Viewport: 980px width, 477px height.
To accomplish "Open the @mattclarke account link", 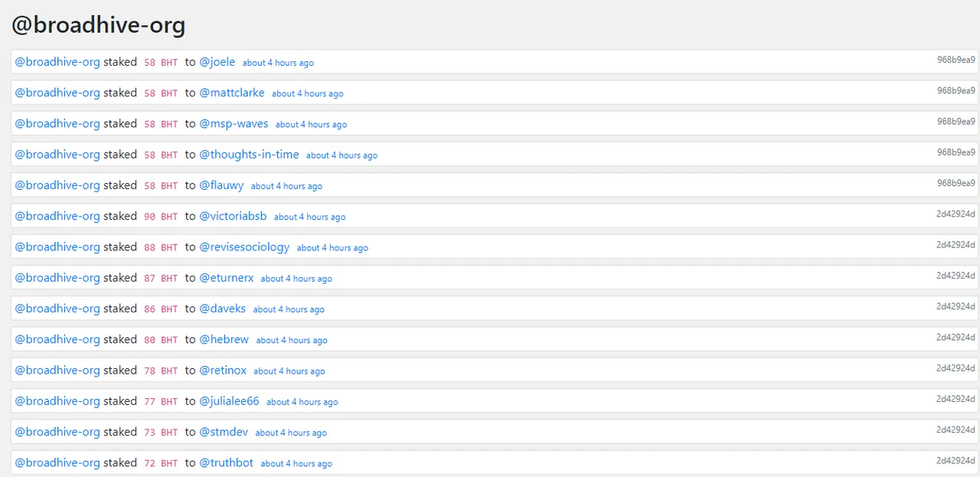I will [x=232, y=93].
